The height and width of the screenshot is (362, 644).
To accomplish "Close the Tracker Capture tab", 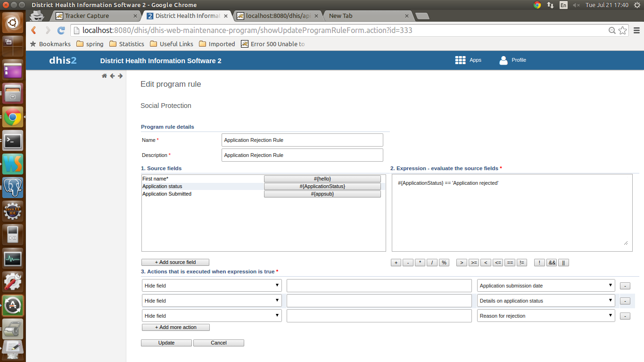I will tap(135, 16).
